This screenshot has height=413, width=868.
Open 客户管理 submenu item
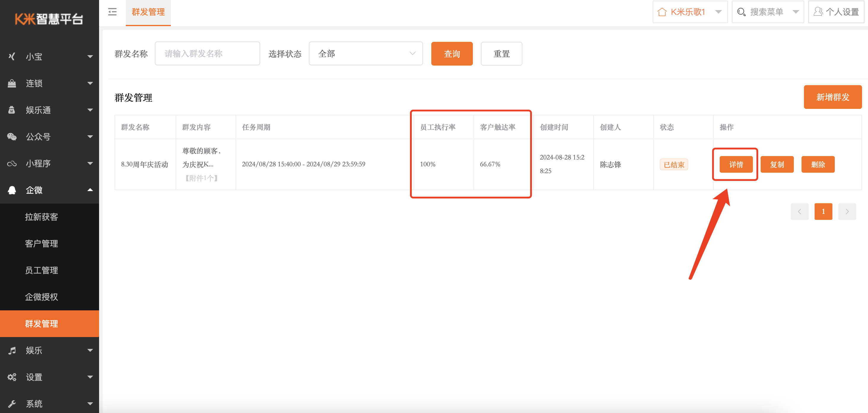(x=50, y=243)
